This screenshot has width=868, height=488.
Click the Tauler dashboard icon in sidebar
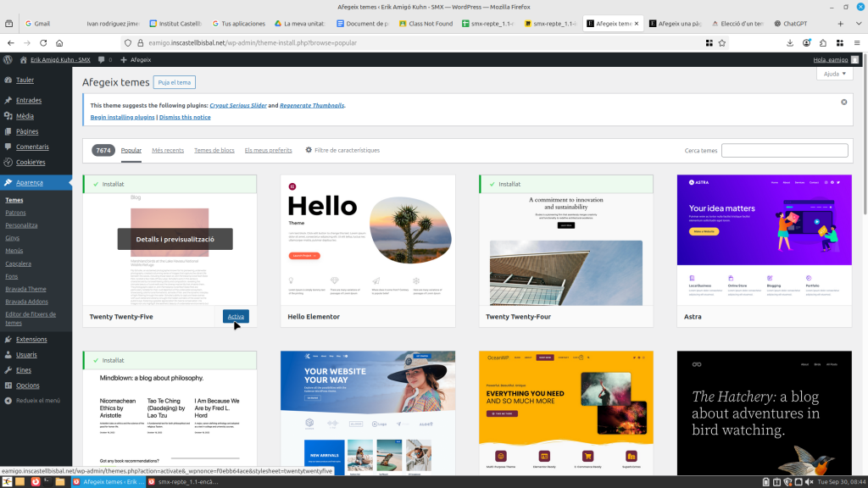[8, 80]
